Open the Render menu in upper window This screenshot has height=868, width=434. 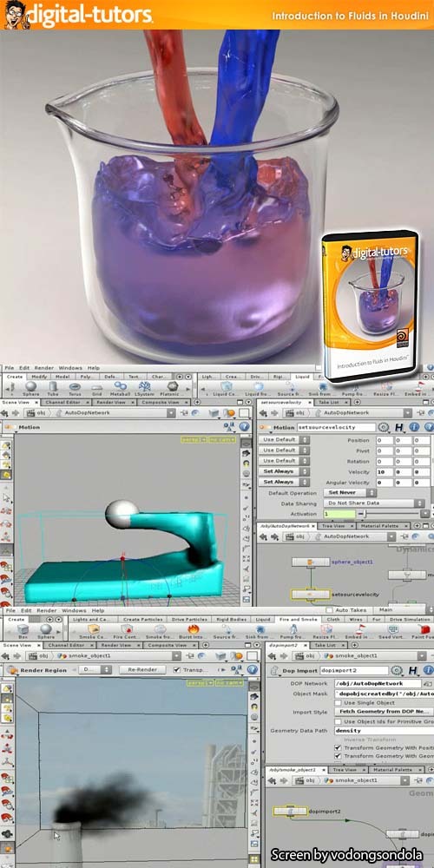coord(44,367)
